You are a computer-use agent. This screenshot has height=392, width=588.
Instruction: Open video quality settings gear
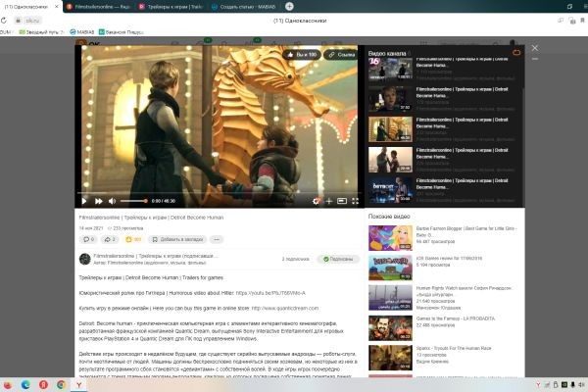[317, 201]
